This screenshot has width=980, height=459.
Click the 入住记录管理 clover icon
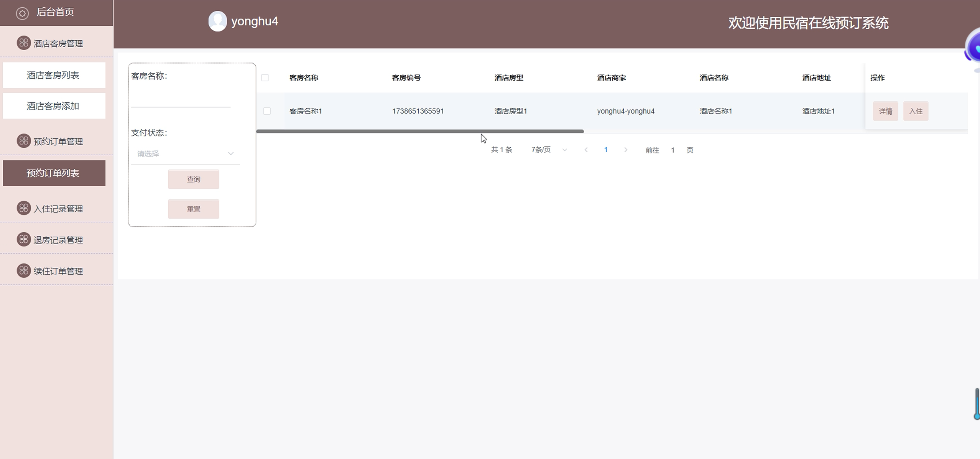point(23,208)
